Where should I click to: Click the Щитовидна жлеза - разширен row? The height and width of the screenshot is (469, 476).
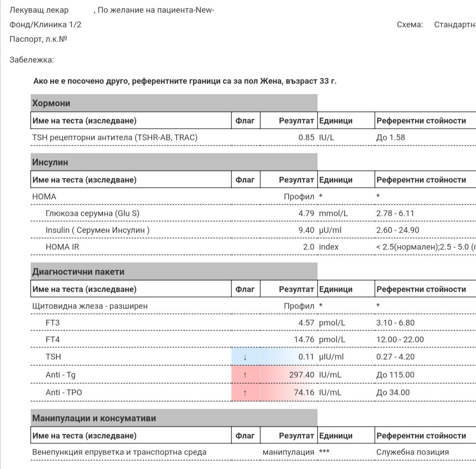tap(90, 306)
